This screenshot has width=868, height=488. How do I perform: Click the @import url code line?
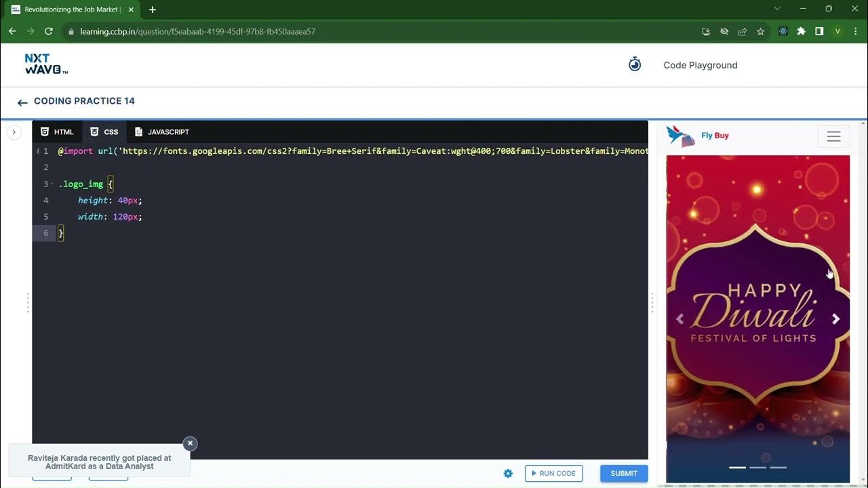coord(353,151)
